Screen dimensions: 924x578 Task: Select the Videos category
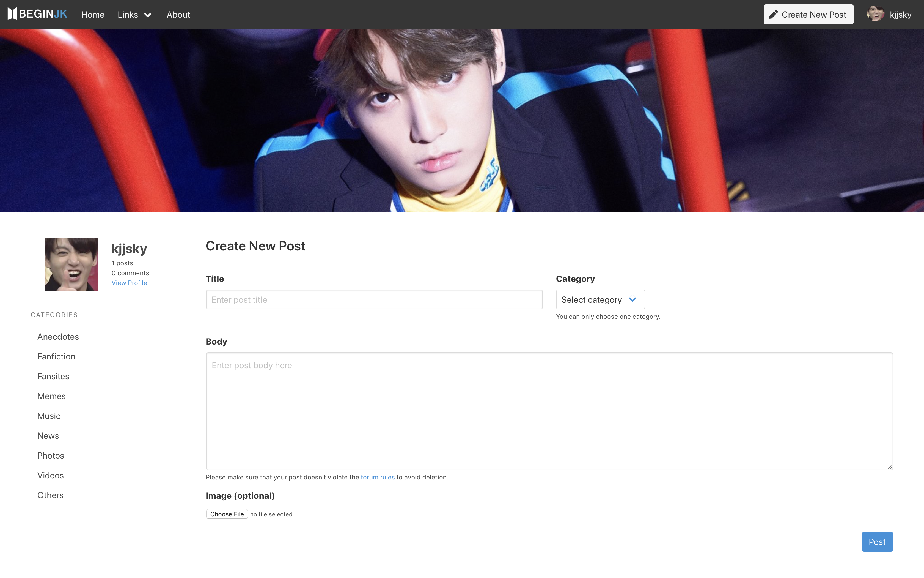pyautogui.click(x=50, y=476)
